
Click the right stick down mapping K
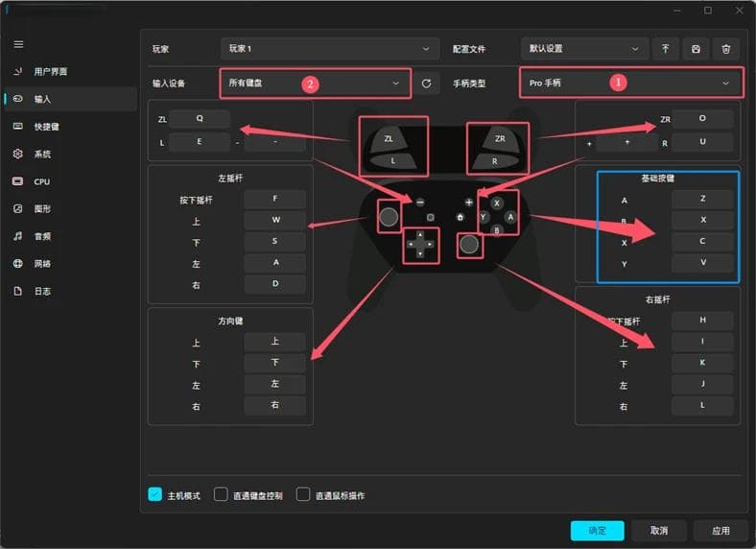tap(702, 363)
